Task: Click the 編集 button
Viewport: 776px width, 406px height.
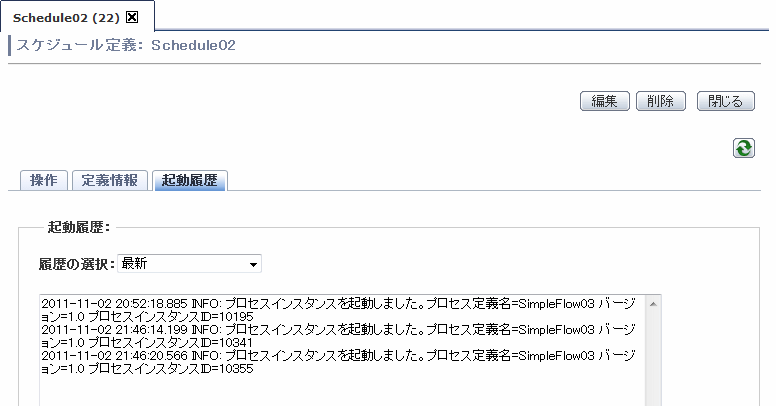Action: pos(604,101)
